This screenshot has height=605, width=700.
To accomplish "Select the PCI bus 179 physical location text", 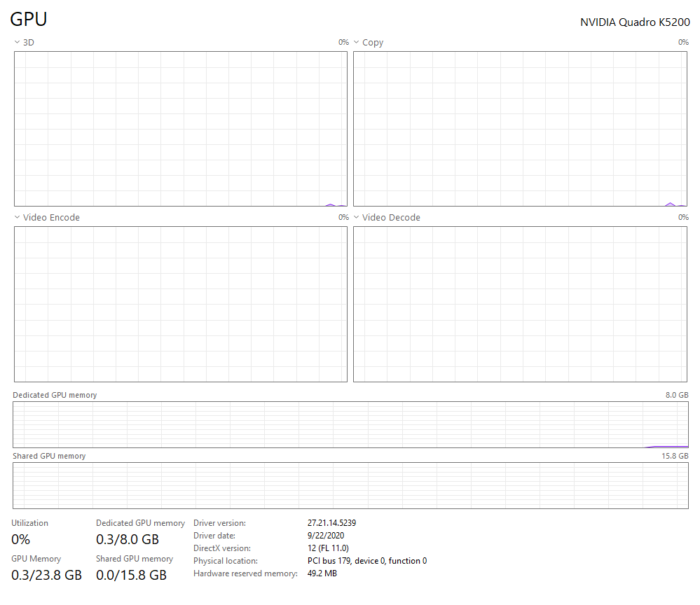I will click(366, 561).
